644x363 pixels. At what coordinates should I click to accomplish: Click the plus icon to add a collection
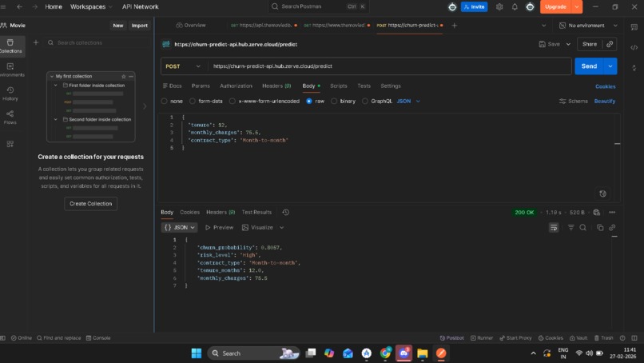[x=36, y=42]
